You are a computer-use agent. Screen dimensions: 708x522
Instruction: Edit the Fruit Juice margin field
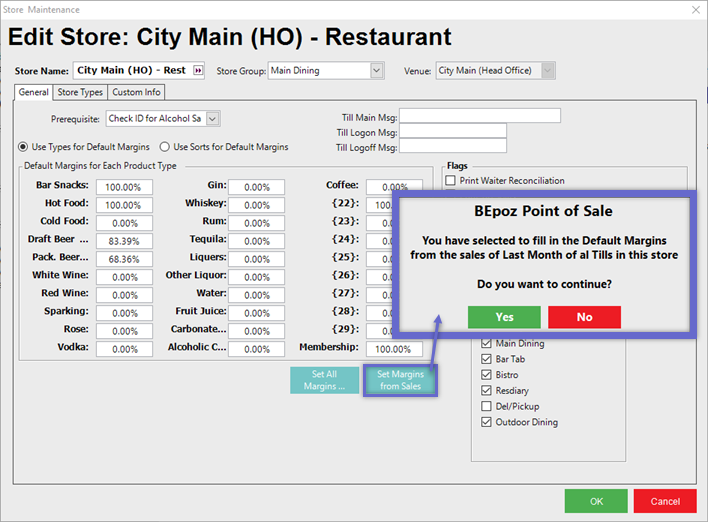(256, 313)
